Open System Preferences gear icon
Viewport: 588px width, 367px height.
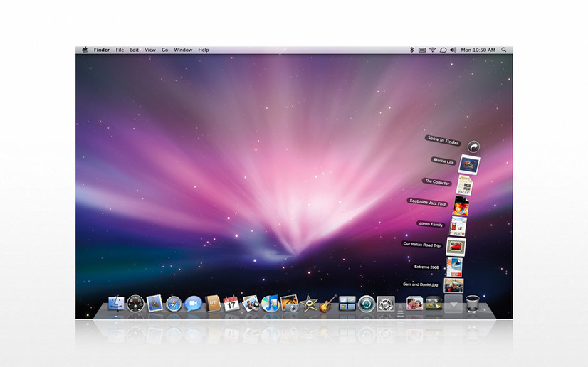[386, 304]
